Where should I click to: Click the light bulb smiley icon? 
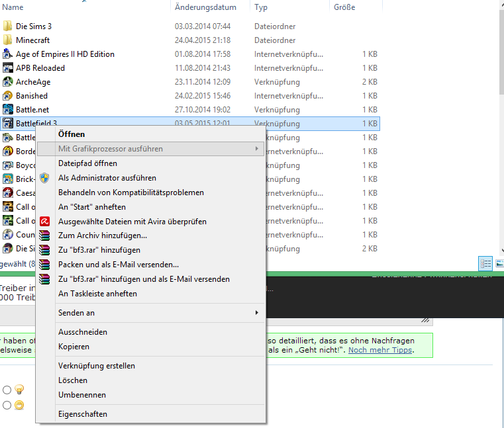pos(19,390)
